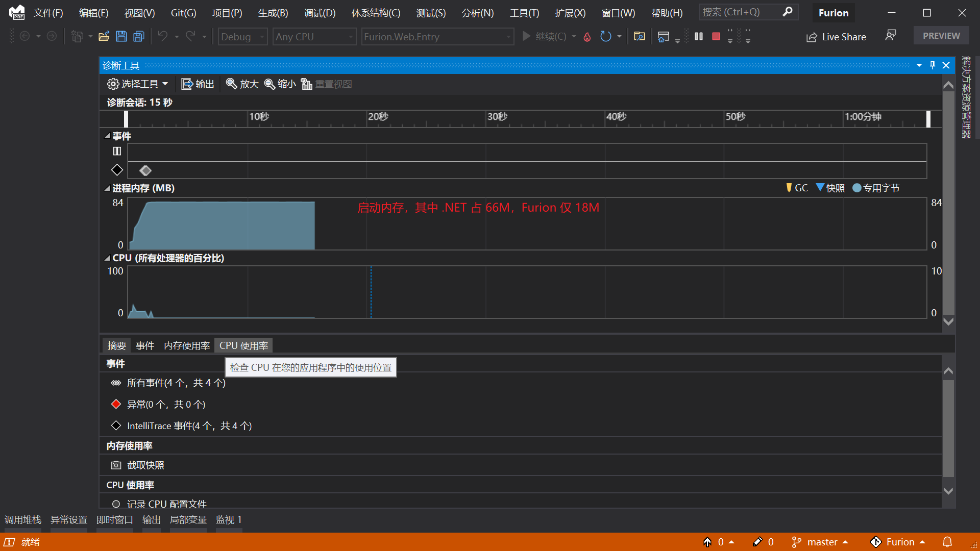Click the 记录CPU配置文件 icon
Screen dimensions: 980x551
point(114,503)
